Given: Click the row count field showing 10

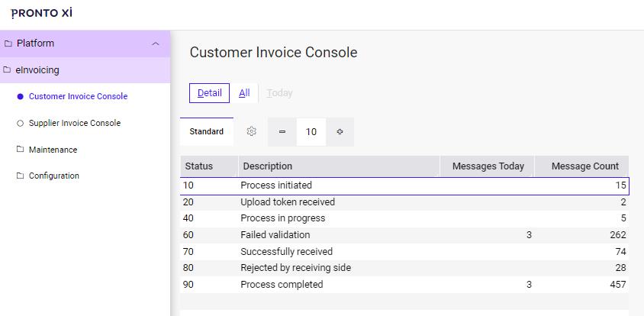Looking at the screenshot, I should pyautogui.click(x=311, y=132).
